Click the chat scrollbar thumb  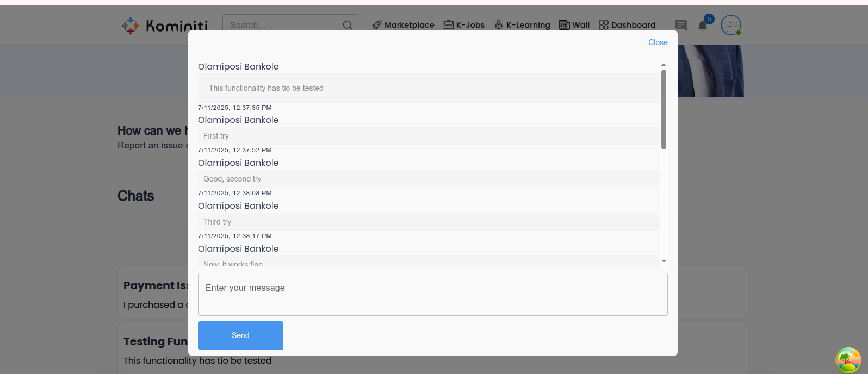point(664,109)
